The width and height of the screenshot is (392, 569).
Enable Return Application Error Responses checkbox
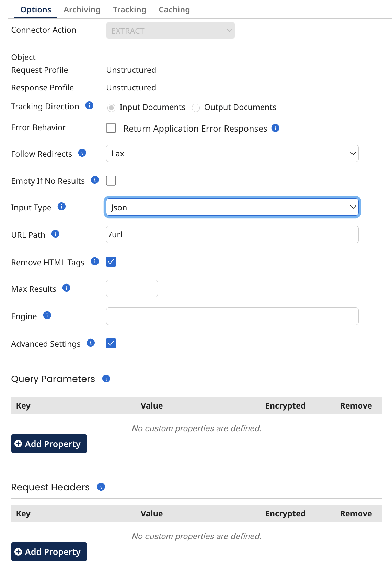point(111,128)
